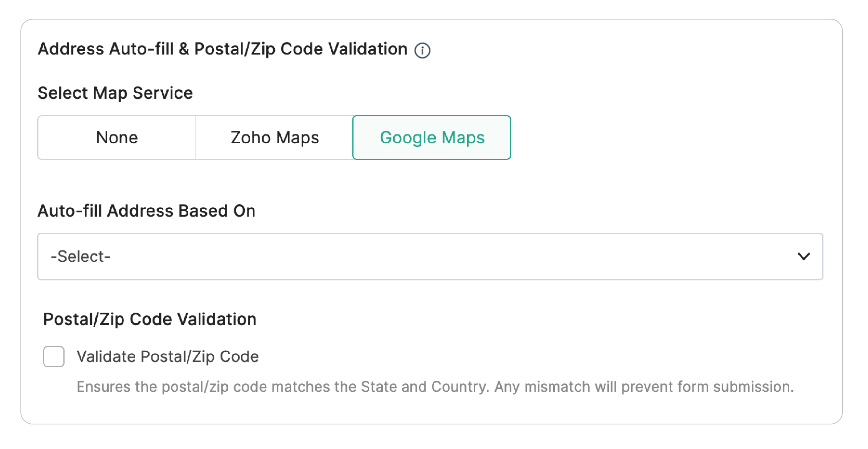868x449 pixels.
Task: Click the -Select- placeholder text
Action: pyautogui.click(x=81, y=256)
